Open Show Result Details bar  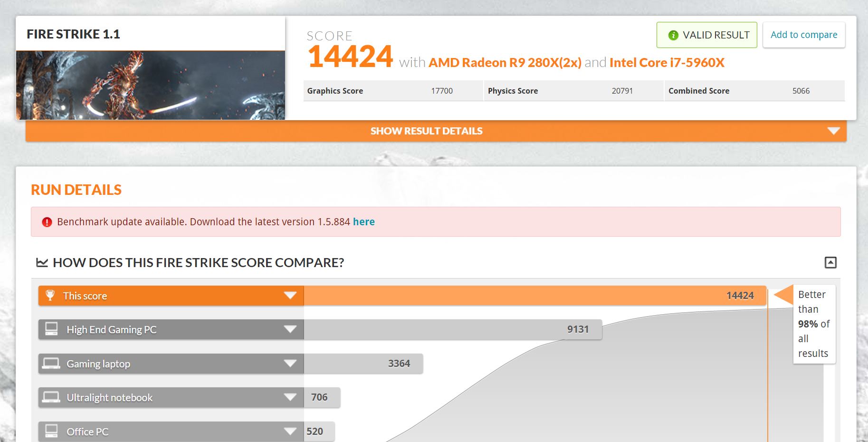436,131
